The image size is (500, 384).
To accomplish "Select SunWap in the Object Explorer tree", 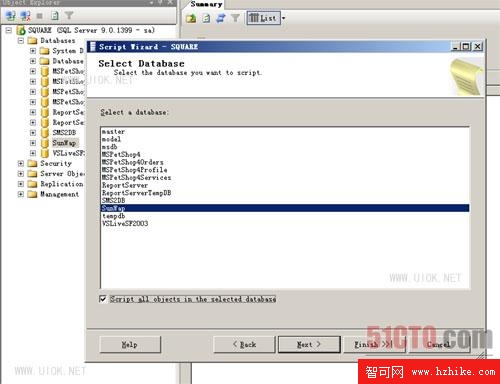I will click(65, 143).
